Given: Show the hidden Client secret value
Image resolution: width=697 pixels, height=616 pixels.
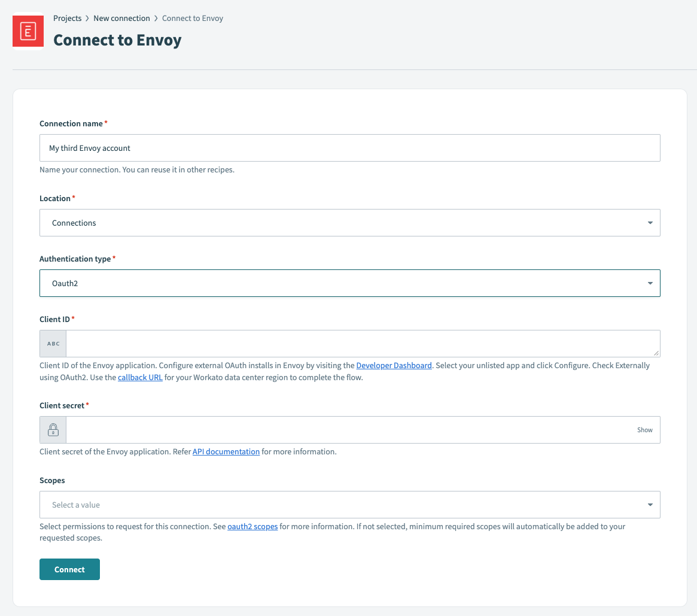Looking at the screenshot, I should tap(644, 430).
